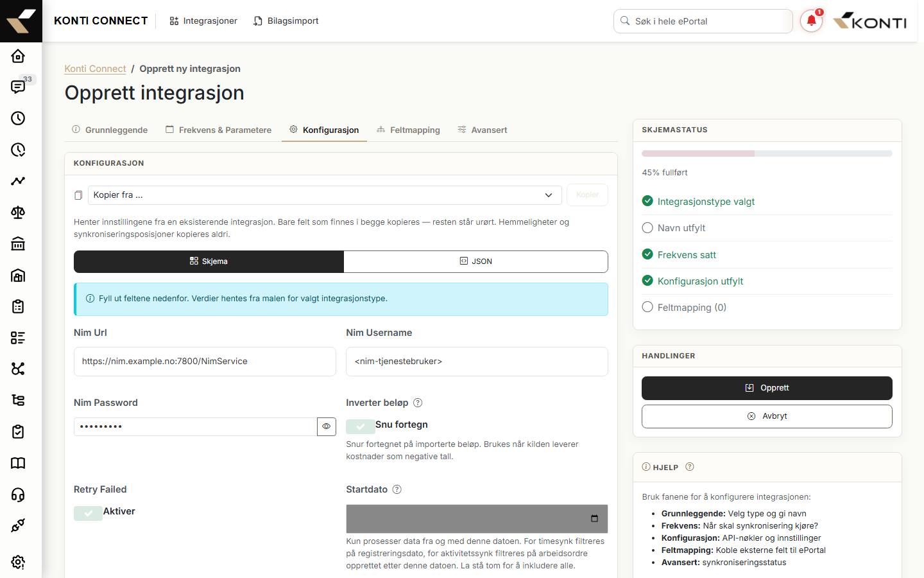
Task: Open the open book sidebar icon
Action: (18, 463)
